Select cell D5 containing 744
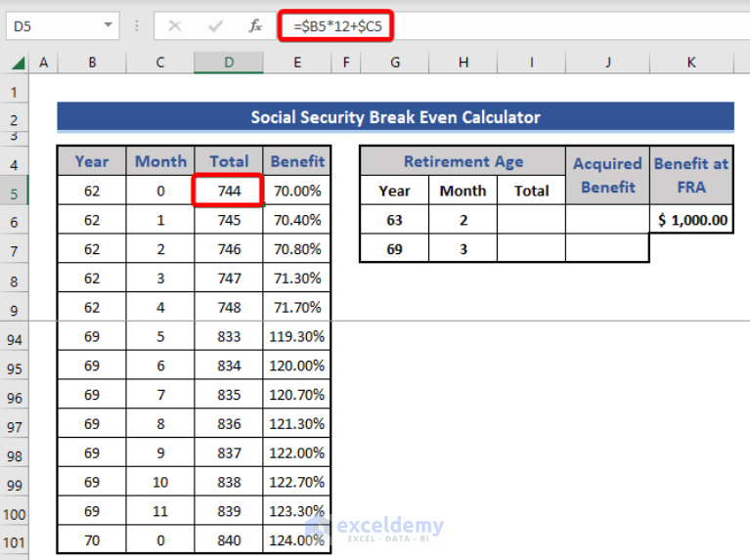Screen dimensions: 750x560 coord(229,191)
